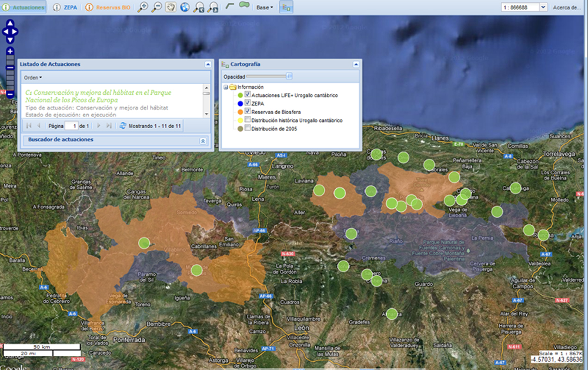Uncheck Actuaciones LIFE+ Urogallo cantábrico layer
The image size is (588, 370).
[x=248, y=95]
